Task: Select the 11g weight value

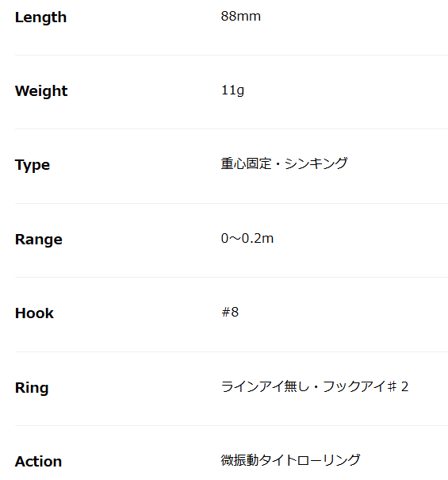Action: pyautogui.click(x=232, y=90)
